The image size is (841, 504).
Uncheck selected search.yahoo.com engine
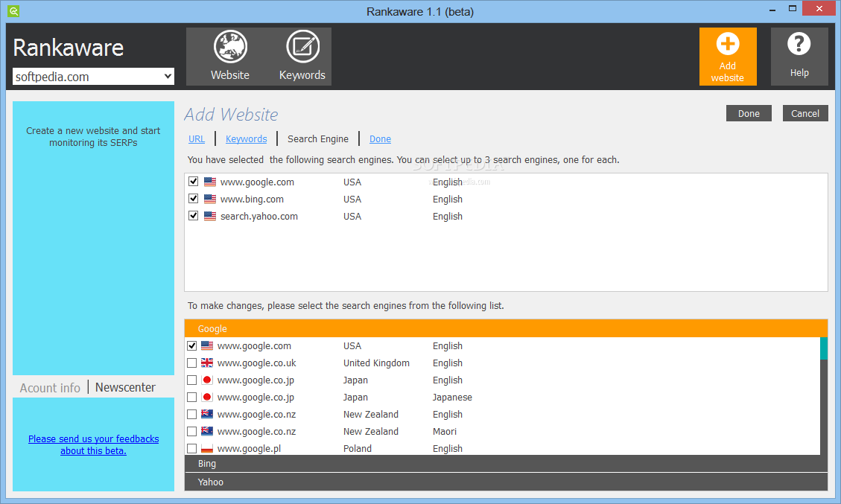194,216
